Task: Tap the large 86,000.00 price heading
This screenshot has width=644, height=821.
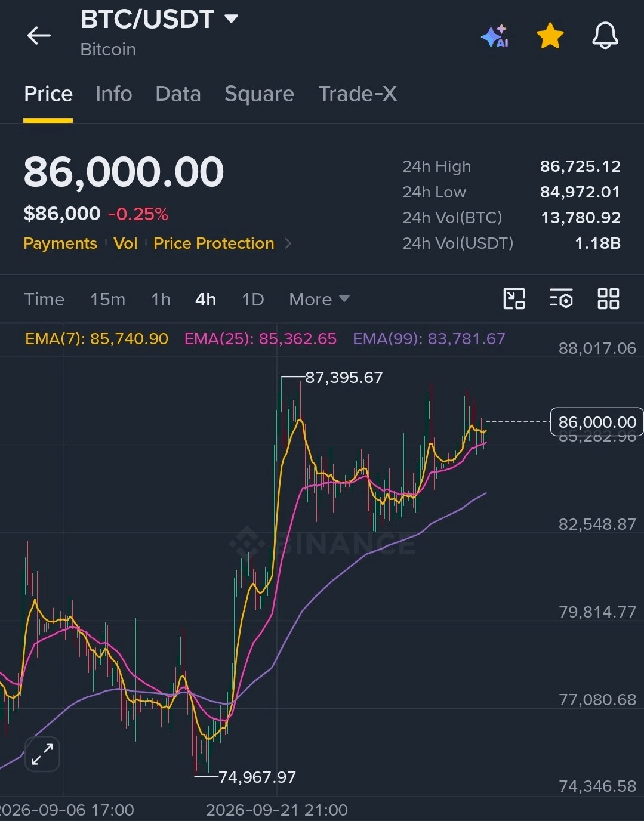Action: pyautogui.click(x=124, y=172)
